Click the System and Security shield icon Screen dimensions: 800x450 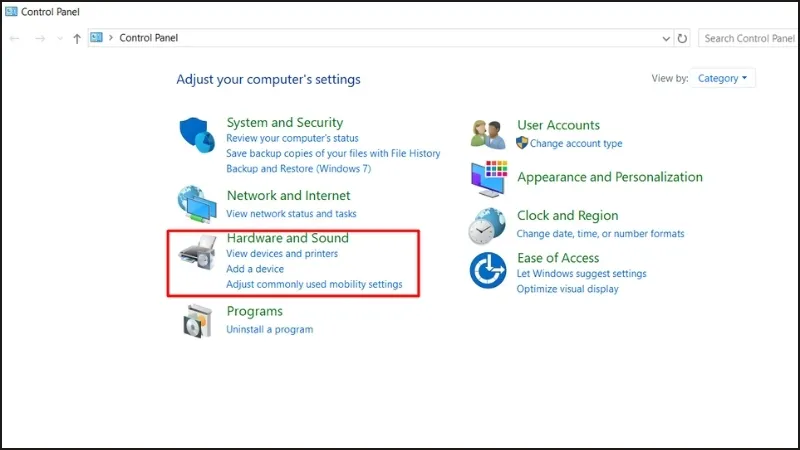[197, 134]
